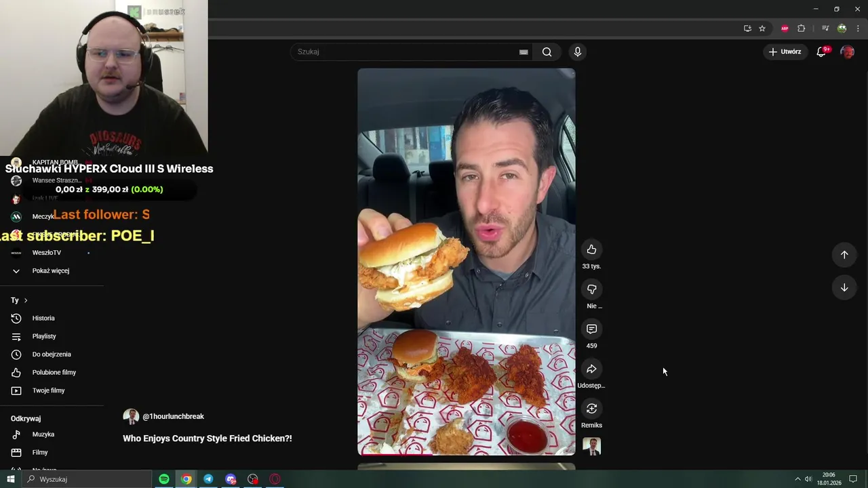
Task: Open Discord from the taskbar
Action: click(231, 479)
